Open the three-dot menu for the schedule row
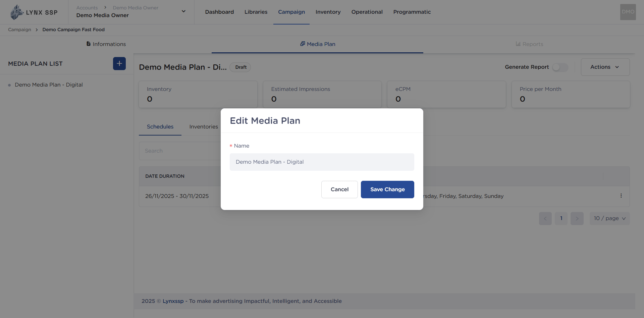Screen dimensions: 644x318 click(x=621, y=196)
